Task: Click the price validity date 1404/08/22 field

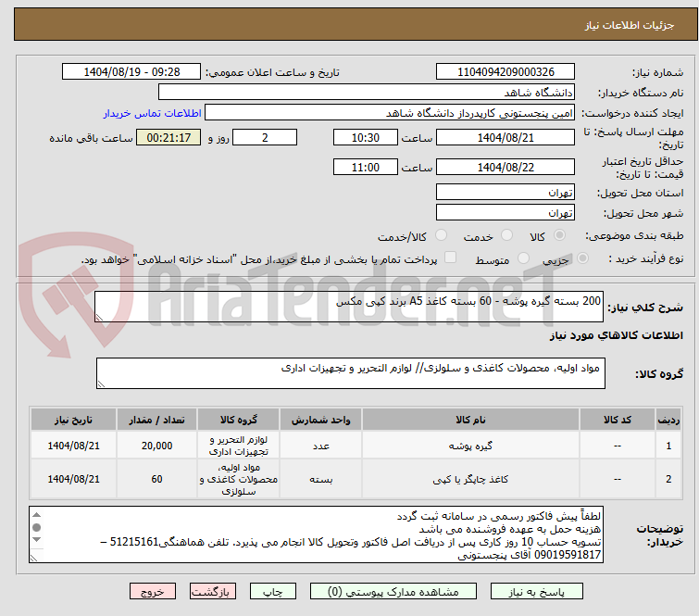Action: [x=506, y=167]
